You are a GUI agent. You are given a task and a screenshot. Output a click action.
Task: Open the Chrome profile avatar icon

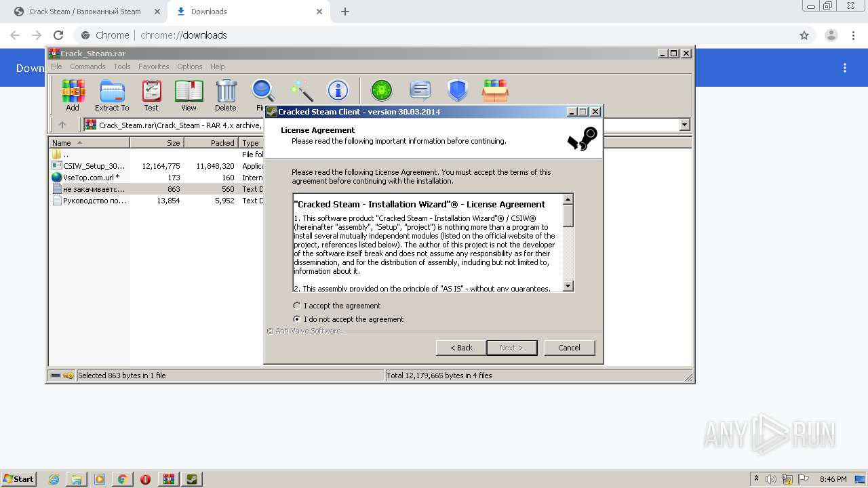tap(831, 35)
